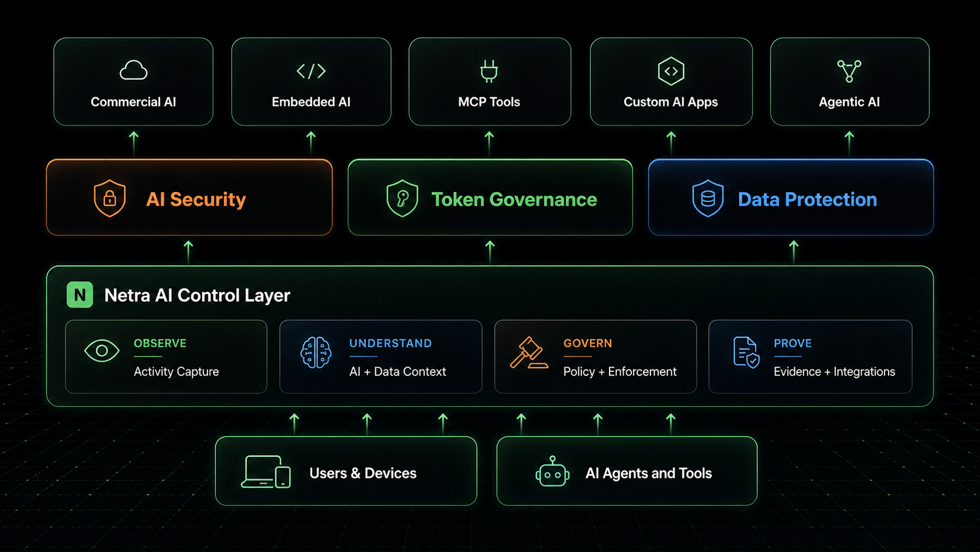
Task: Click the AI + Data Context text
Action: click(397, 372)
